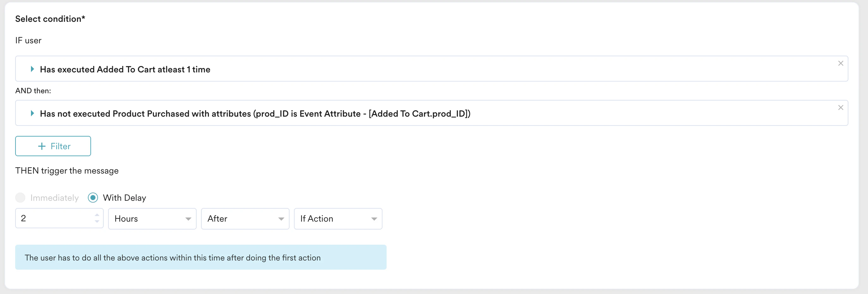The height and width of the screenshot is (294, 868).
Task: Open the If Action dropdown
Action: (x=338, y=219)
